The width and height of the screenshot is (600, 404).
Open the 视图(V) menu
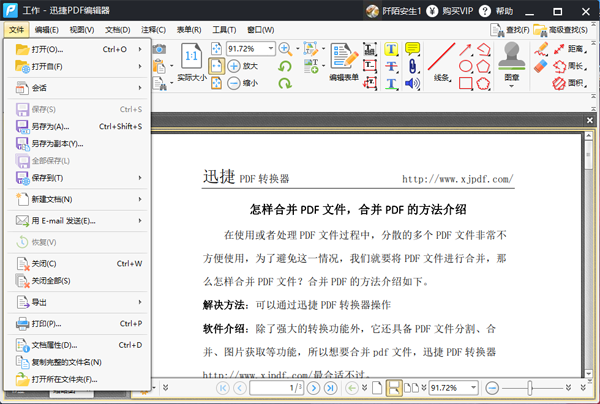pos(82,30)
